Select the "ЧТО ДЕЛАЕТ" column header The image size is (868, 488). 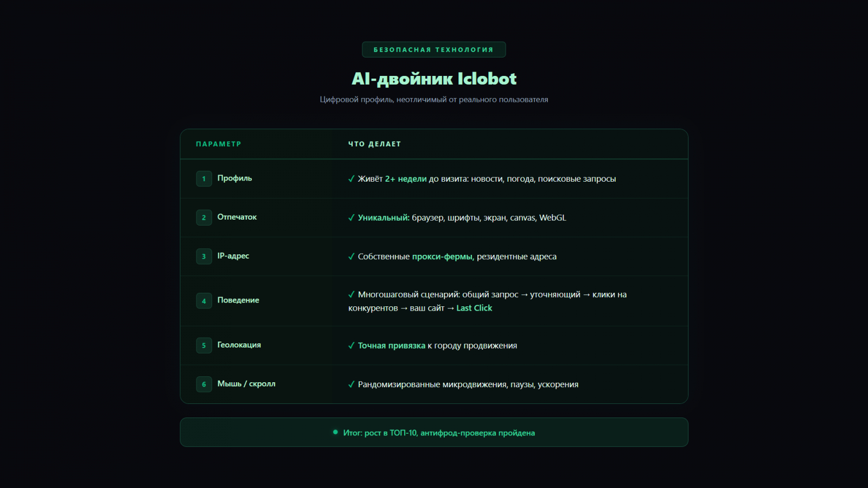point(375,144)
